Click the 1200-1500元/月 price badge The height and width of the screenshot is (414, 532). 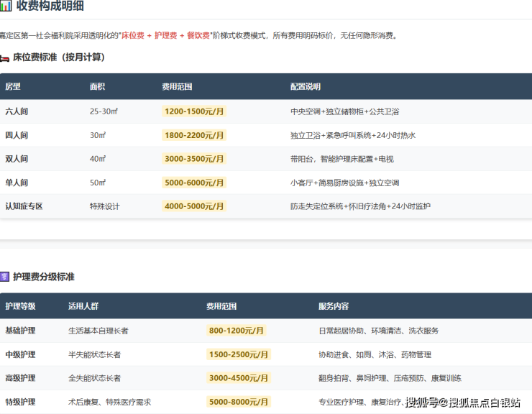point(194,111)
